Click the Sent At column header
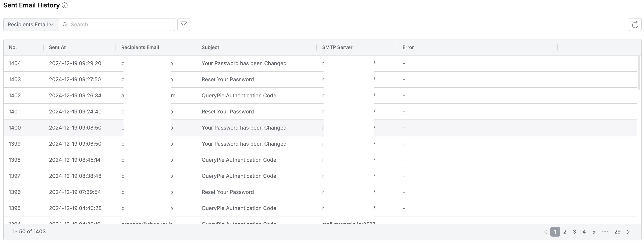Viewport: 644px width, 243px height. (57, 47)
